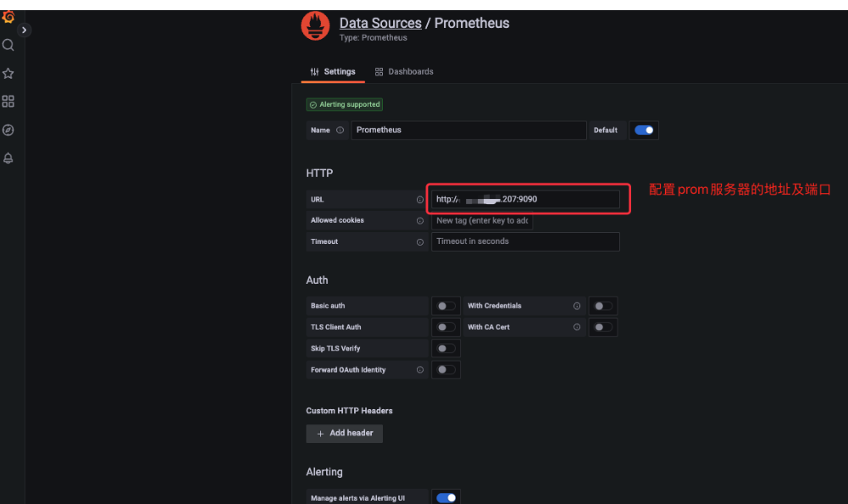Enable the With CA Cert switch

click(603, 327)
